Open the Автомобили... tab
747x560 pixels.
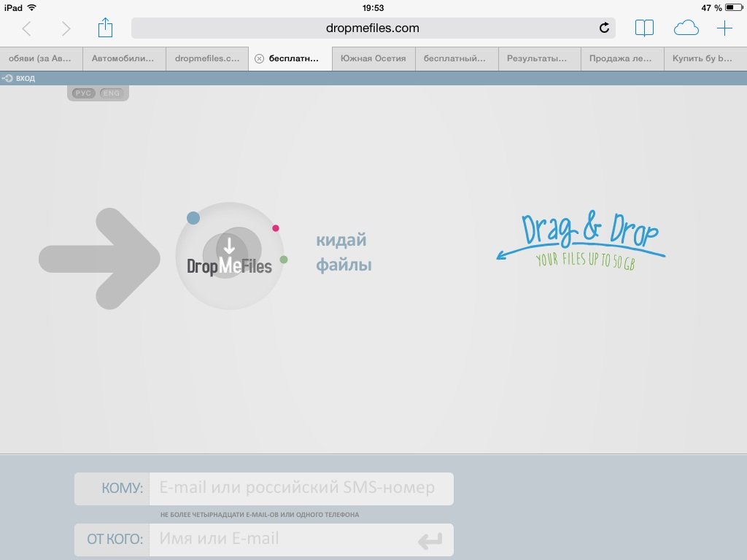(x=123, y=59)
